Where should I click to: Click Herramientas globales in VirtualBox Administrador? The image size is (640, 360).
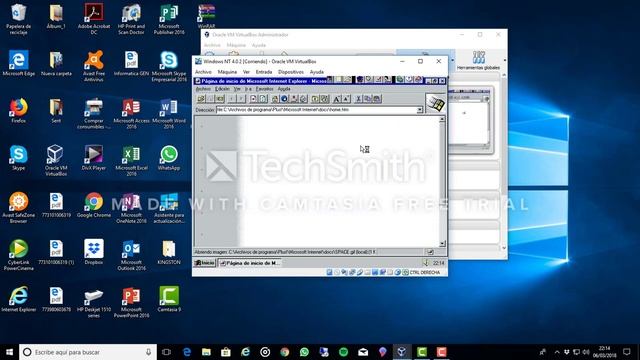478,60
